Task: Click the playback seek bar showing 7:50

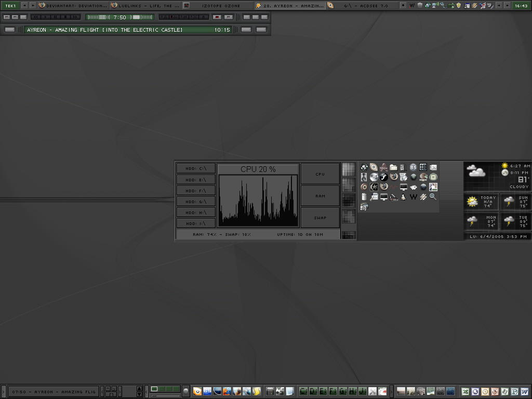Action: coord(120,17)
